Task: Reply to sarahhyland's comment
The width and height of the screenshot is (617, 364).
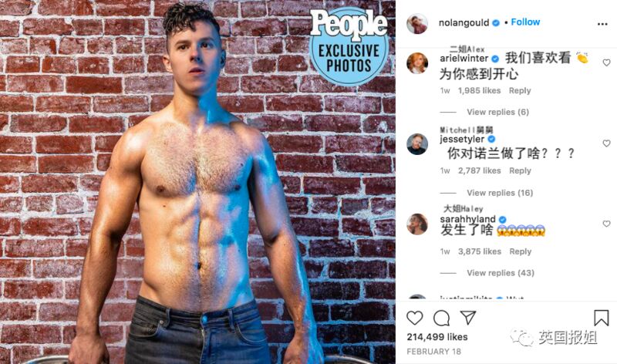Action: pyautogui.click(x=520, y=251)
